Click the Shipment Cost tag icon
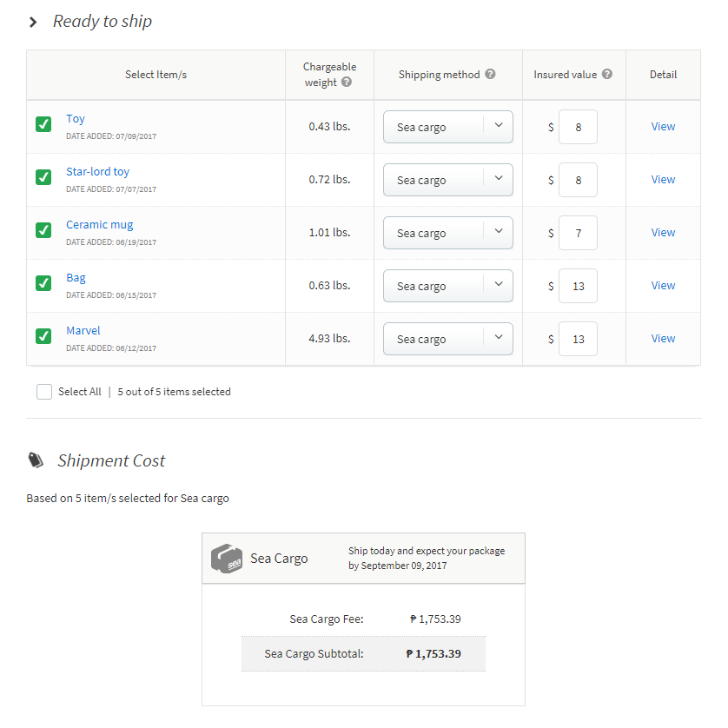 coord(36,460)
